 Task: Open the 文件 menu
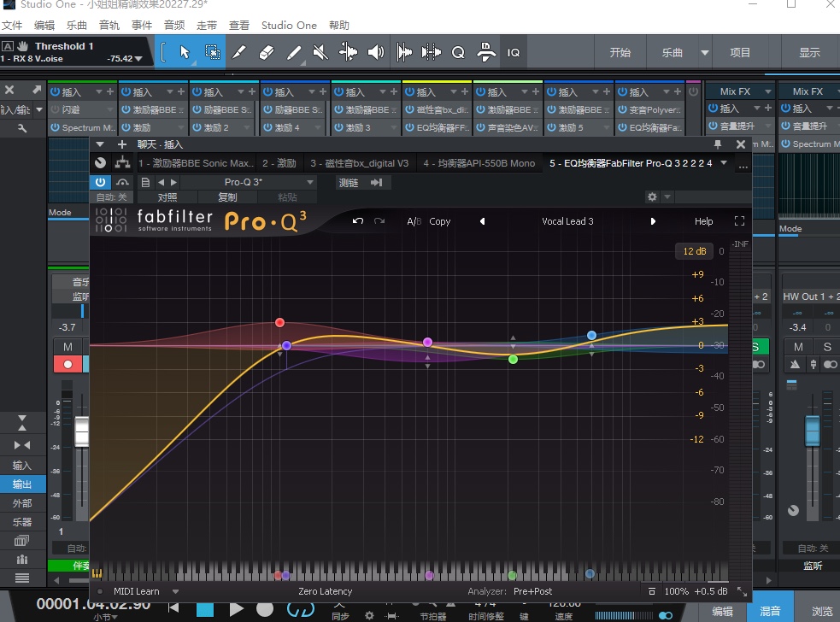12,25
